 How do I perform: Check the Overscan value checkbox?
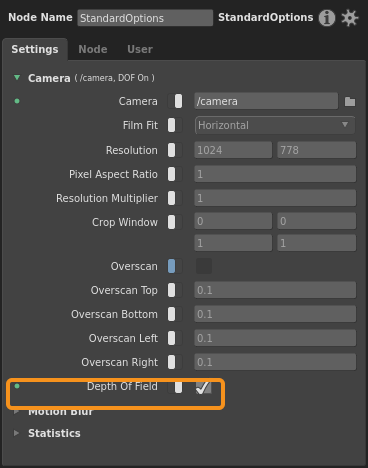(204, 266)
